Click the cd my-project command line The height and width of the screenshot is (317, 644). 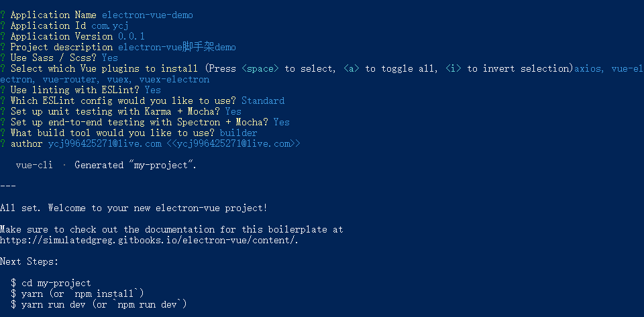coord(51,283)
